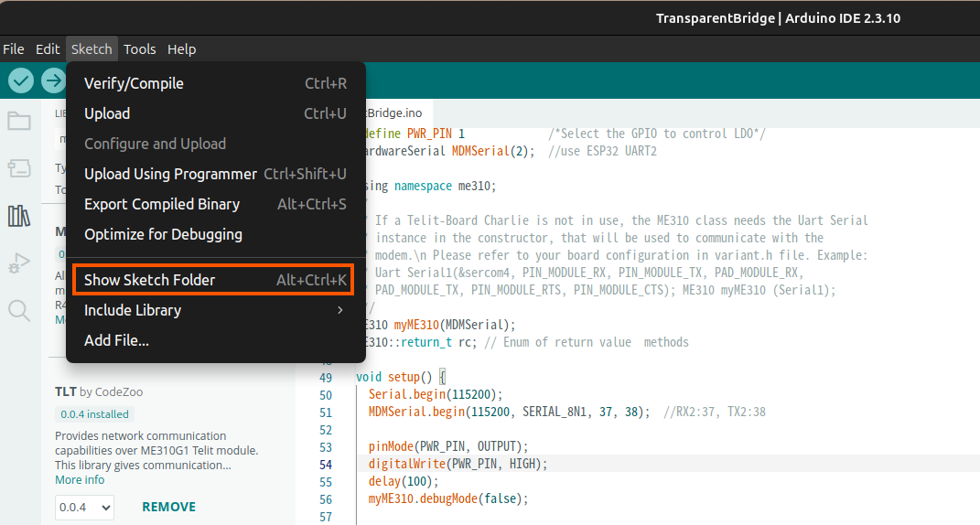The image size is (980, 525).
Task: Click the TLT by CodeZoo library title
Action: point(99,391)
